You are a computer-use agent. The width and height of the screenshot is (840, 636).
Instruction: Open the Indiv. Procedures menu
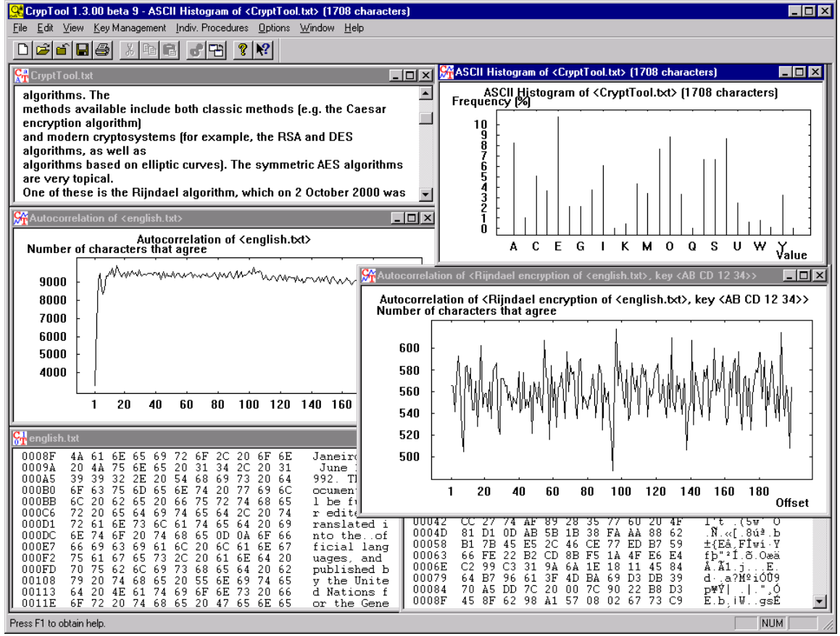212,28
